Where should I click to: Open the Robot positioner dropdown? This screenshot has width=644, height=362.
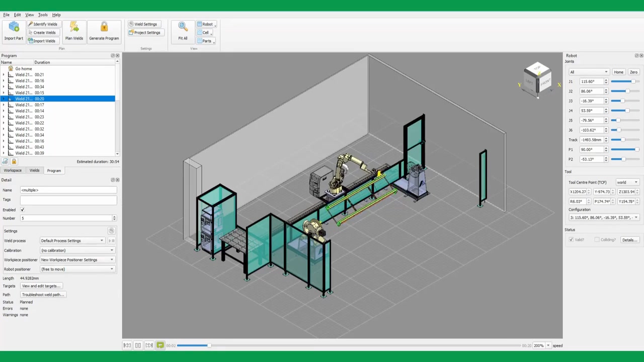tap(77, 269)
